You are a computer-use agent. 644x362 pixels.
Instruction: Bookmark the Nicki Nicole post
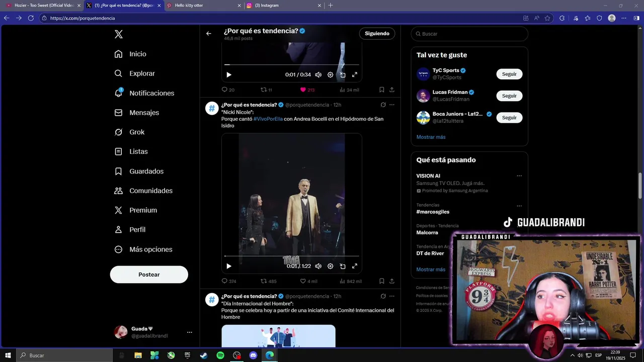[382, 281]
